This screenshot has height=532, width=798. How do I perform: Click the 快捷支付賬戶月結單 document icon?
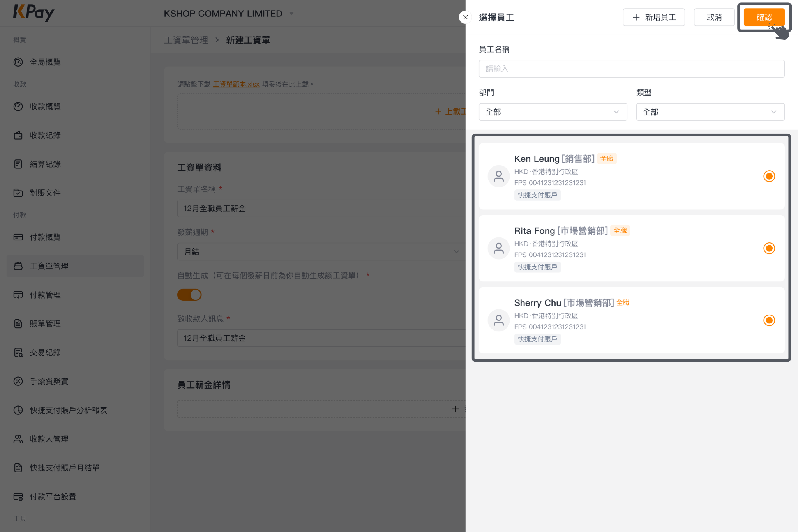(18, 468)
